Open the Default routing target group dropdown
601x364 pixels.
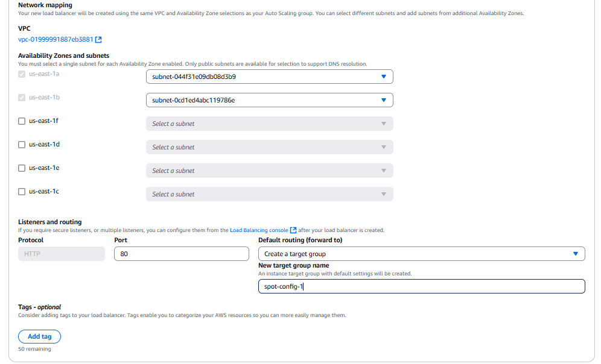point(421,254)
